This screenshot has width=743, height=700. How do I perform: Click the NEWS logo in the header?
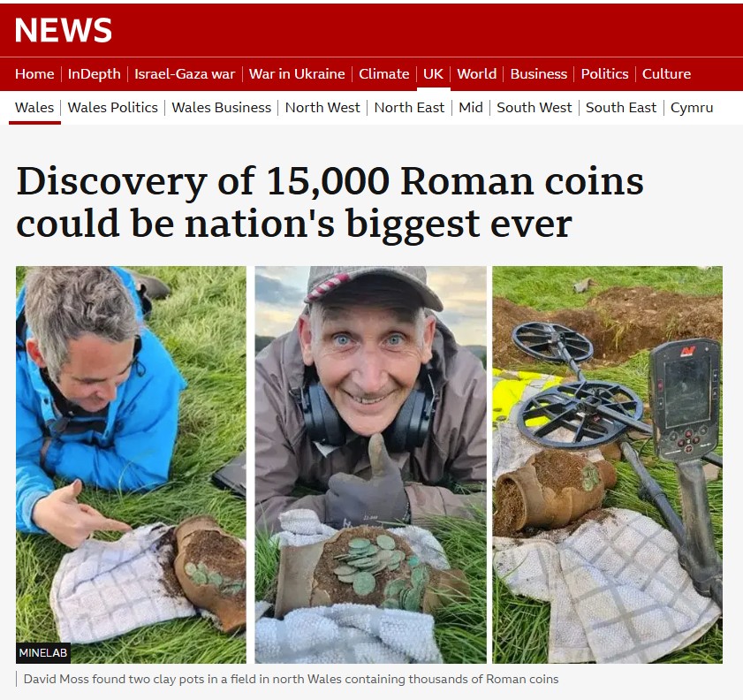point(63,30)
